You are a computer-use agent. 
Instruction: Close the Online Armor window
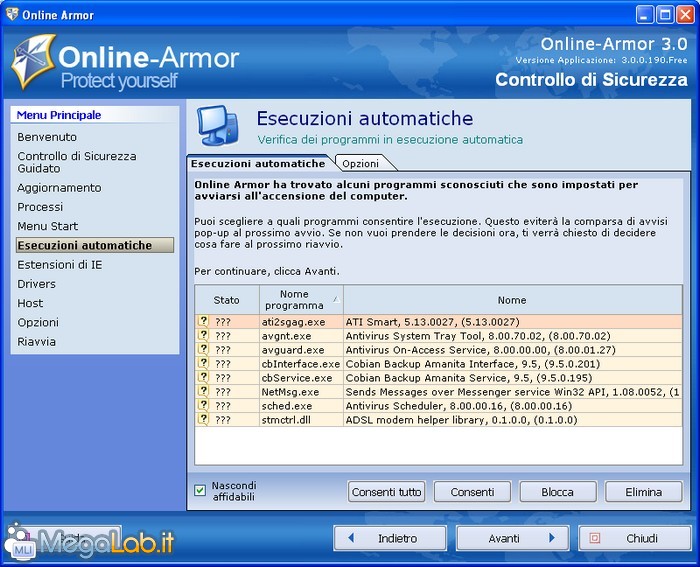[x=685, y=15]
